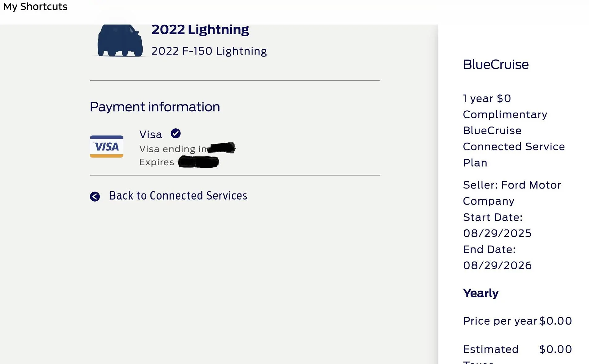Click Seller: Ford Motor Company text
Screen dimensions: 589x364
(x=512, y=193)
